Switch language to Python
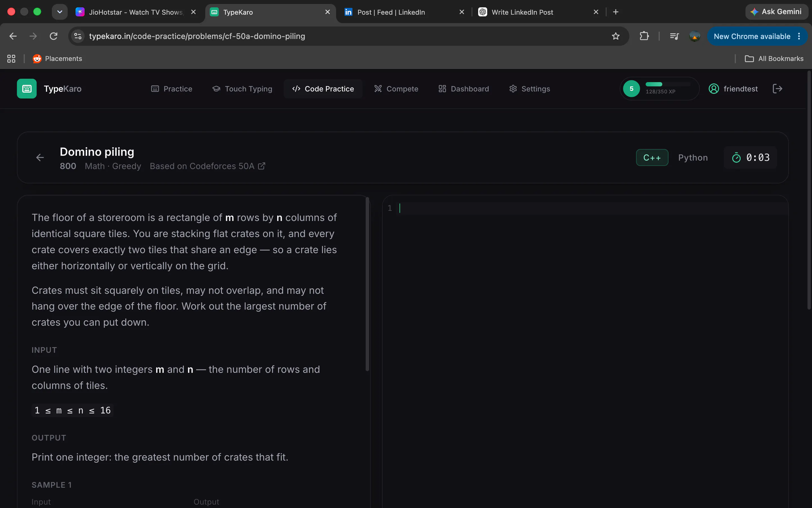 pyautogui.click(x=693, y=157)
